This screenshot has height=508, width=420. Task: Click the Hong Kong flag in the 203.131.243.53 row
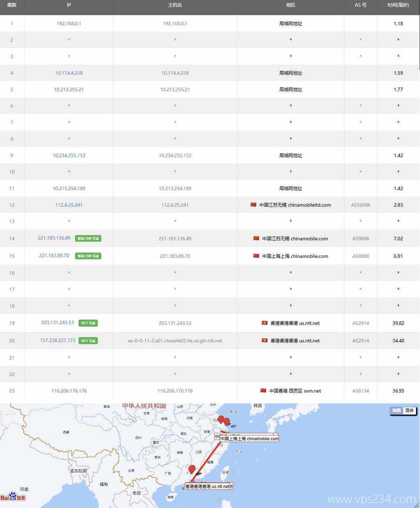(264, 323)
